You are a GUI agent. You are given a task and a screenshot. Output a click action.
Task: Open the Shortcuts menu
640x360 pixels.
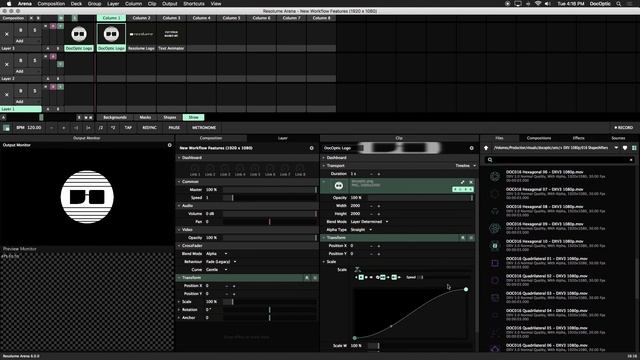tap(194, 4)
